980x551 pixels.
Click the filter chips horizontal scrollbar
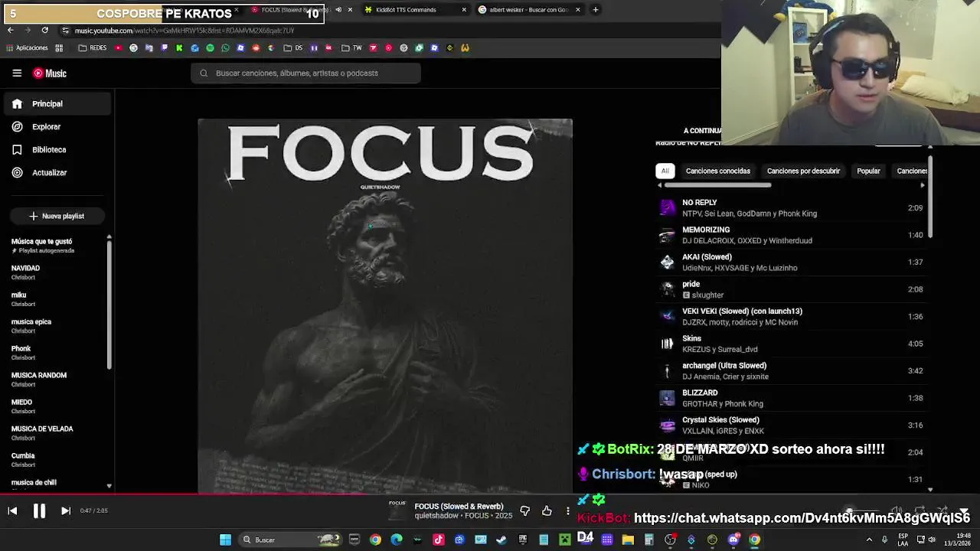717,184
